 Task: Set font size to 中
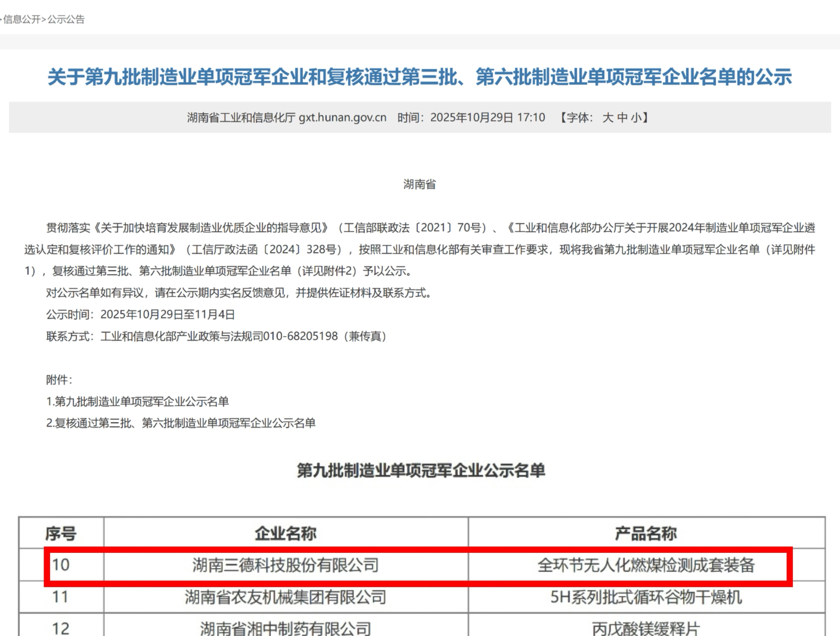pyautogui.click(x=622, y=117)
